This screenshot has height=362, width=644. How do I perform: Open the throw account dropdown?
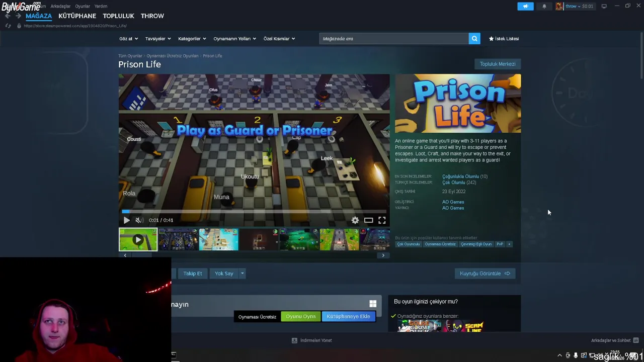(x=574, y=6)
